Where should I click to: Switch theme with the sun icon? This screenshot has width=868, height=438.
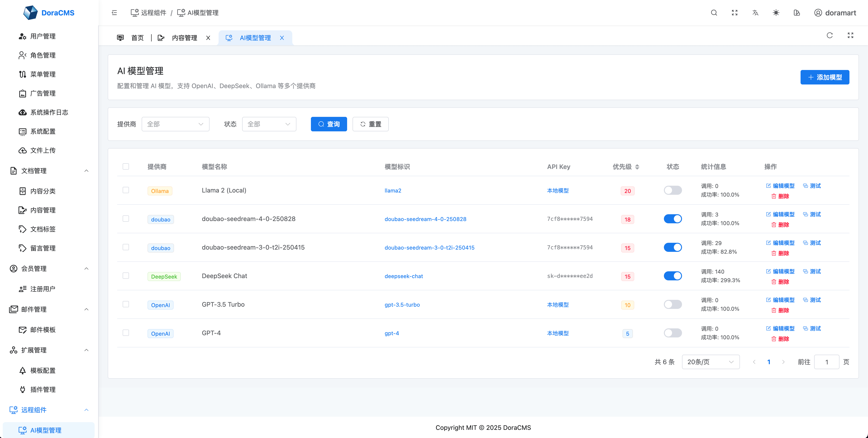776,13
